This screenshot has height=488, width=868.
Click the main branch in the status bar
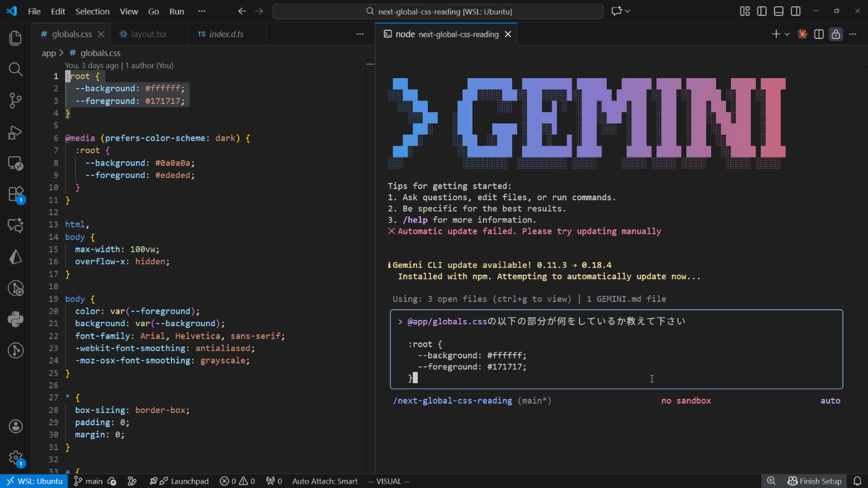89,481
